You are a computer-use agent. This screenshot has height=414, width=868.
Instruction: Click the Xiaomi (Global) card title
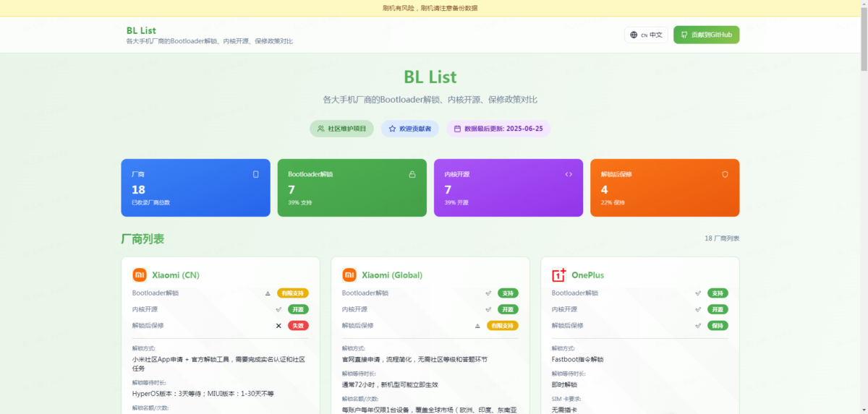392,275
